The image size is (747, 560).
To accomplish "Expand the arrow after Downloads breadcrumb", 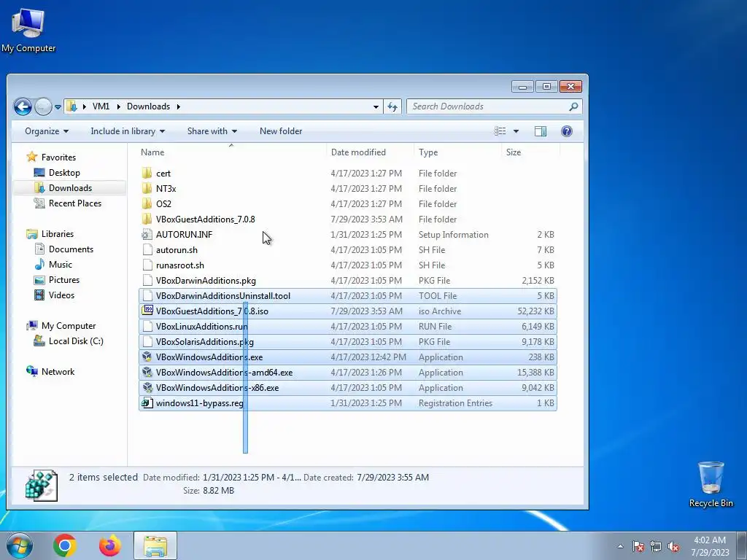I will 178,106.
